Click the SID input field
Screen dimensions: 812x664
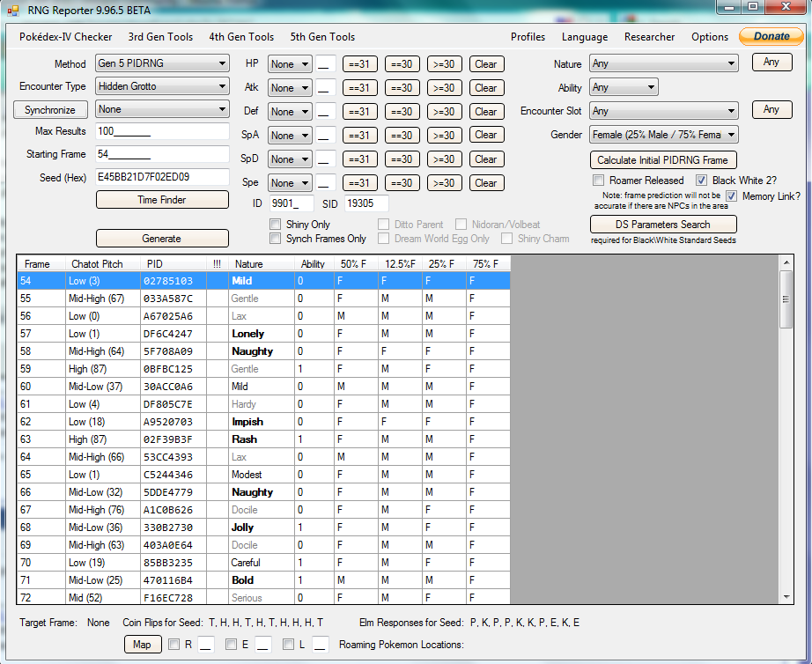pyautogui.click(x=366, y=203)
